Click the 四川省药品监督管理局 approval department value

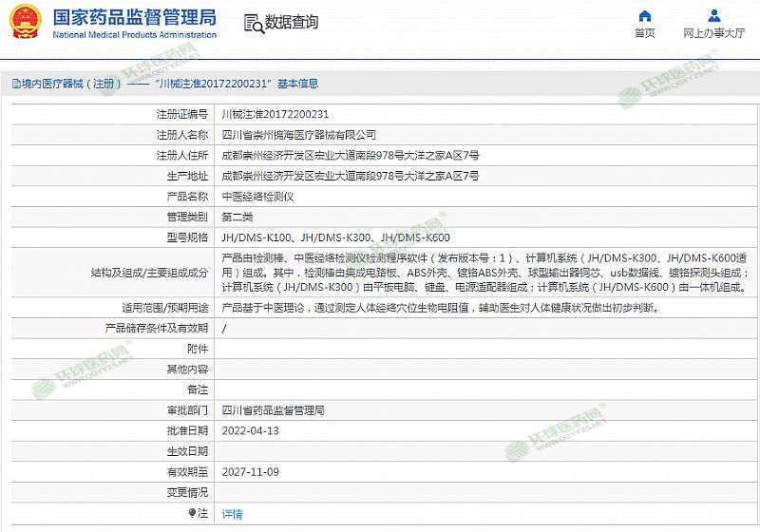point(273,410)
